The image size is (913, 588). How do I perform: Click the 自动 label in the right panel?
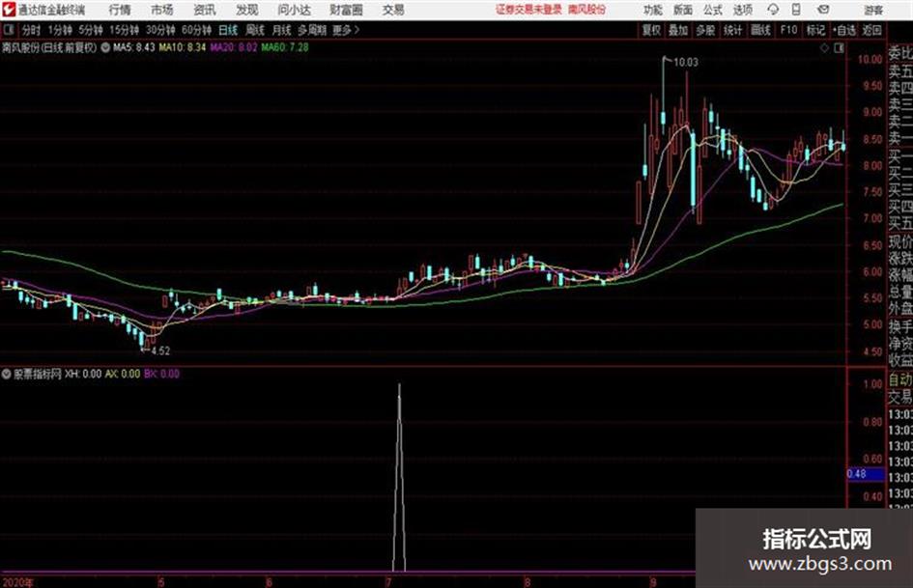point(899,379)
